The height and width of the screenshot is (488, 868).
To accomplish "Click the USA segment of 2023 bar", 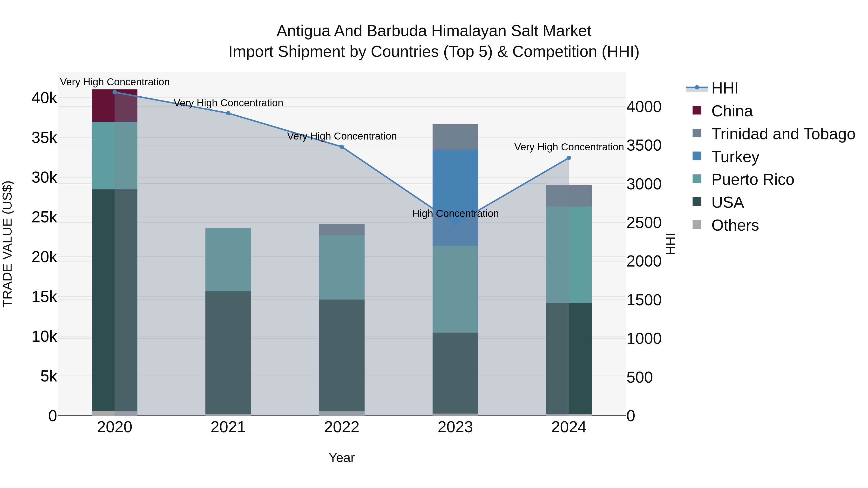I will (455, 373).
